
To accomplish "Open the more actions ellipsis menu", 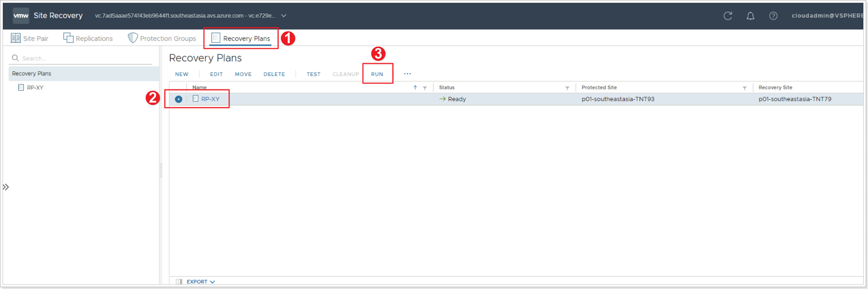I will coord(408,74).
